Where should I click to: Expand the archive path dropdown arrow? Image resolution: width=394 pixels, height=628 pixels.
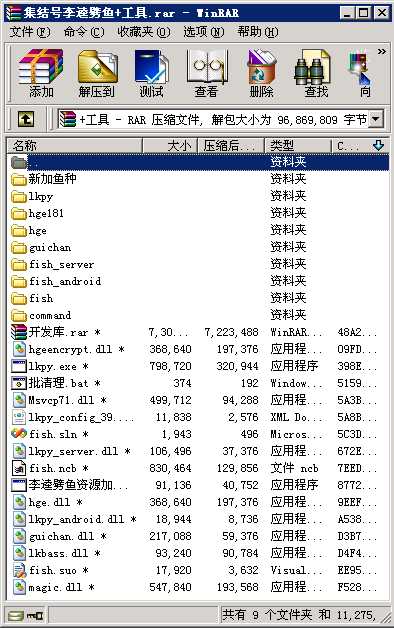click(376, 119)
